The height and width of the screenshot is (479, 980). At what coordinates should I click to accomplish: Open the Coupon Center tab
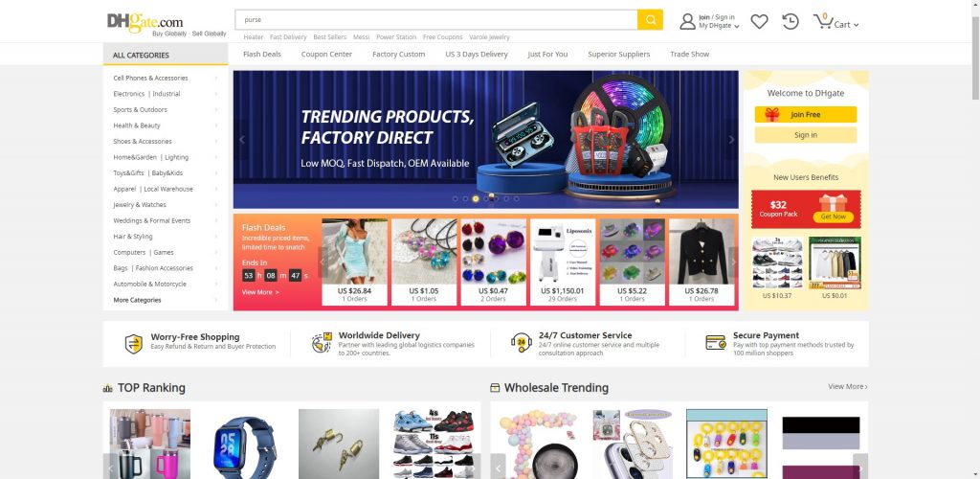coord(326,55)
